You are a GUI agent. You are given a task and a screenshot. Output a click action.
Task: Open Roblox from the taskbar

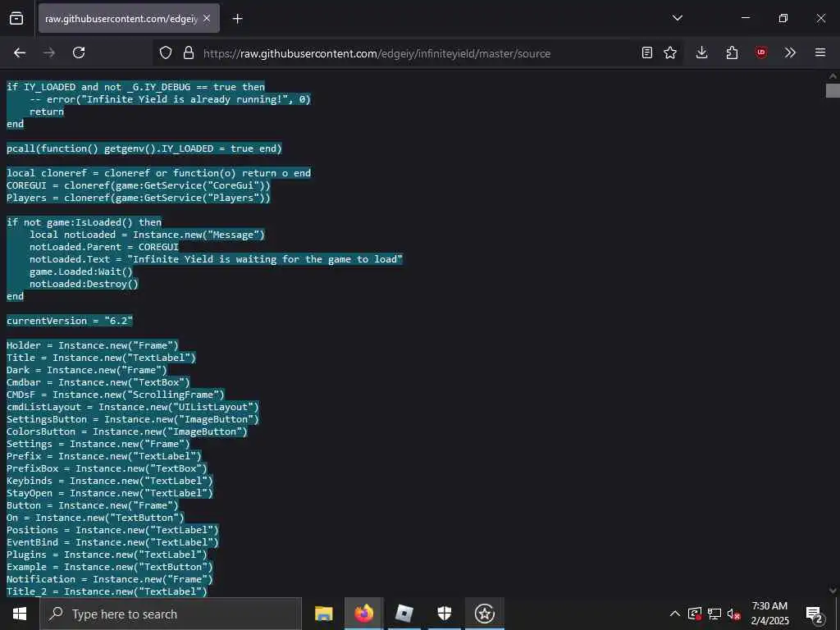click(x=404, y=614)
